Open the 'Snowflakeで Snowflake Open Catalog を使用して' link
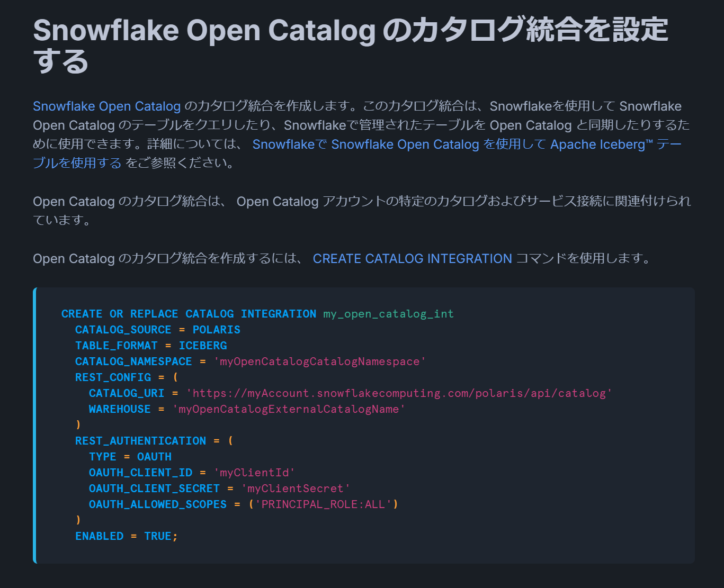 (399, 144)
